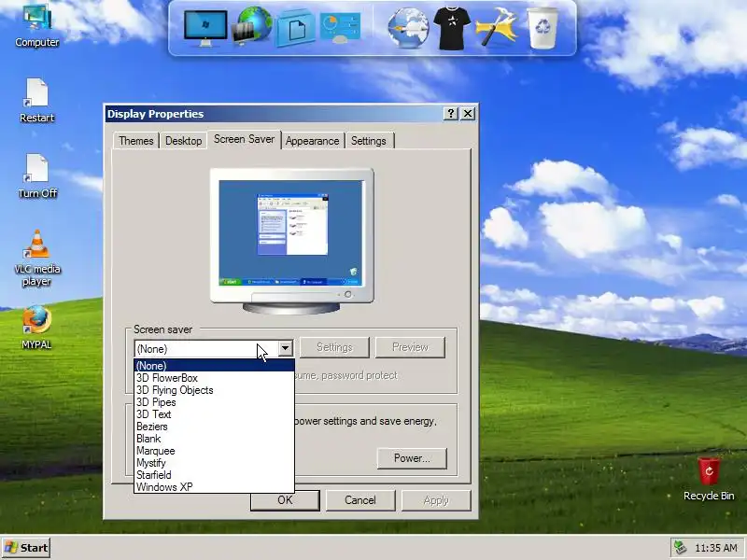The width and height of the screenshot is (747, 560).
Task: Click the Preview button
Action: point(410,347)
